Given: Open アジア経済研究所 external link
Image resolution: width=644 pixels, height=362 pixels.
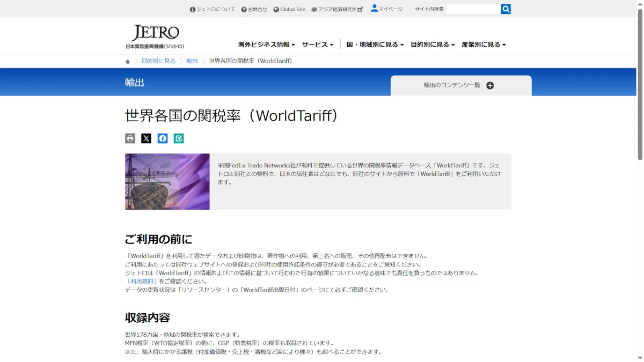Looking at the screenshot, I should 337,9.
